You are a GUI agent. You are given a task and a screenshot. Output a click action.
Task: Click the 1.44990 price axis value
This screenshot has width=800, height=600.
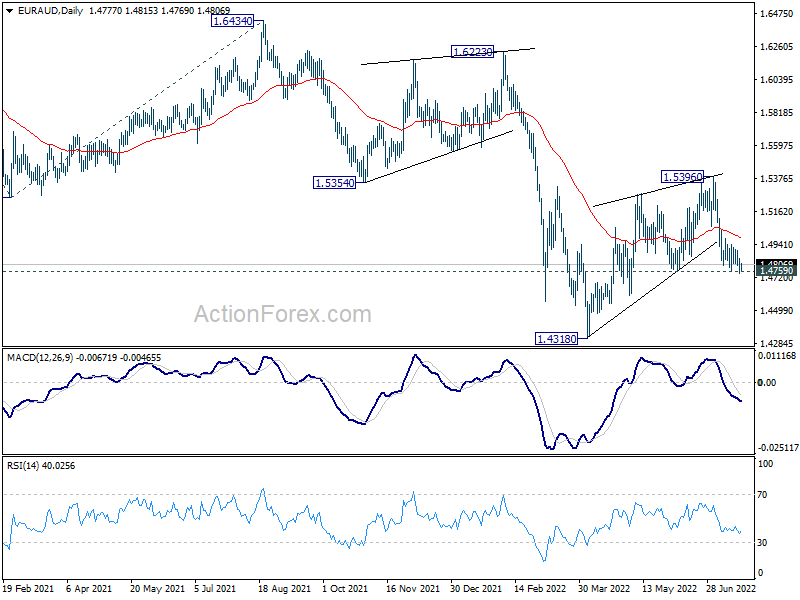(x=777, y=310)
